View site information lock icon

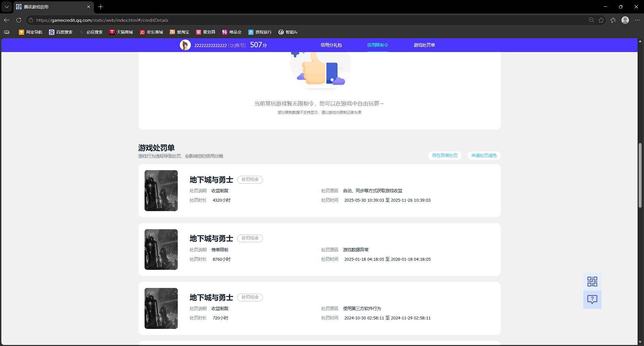[x=31, y=20]
